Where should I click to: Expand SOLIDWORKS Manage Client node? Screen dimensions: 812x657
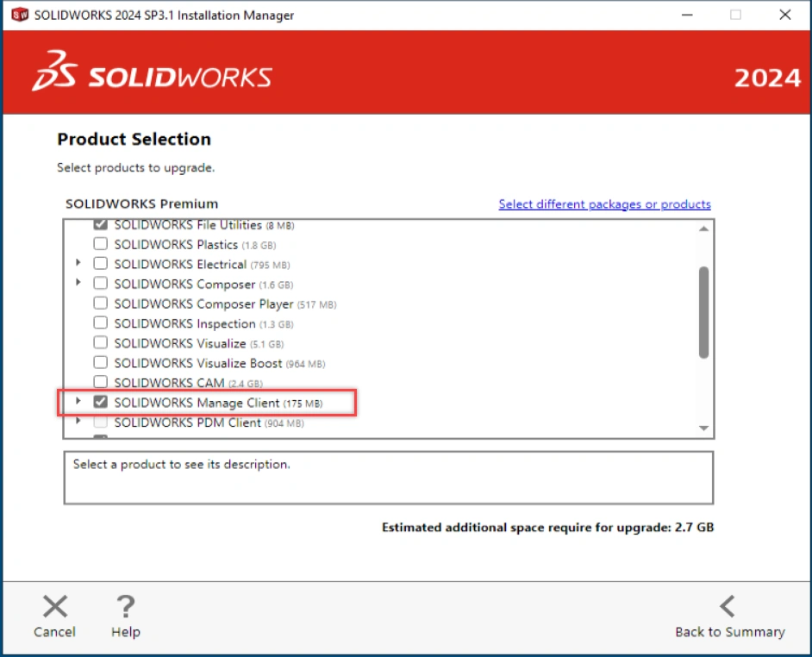pyautogui.click(x=78, y=401)
